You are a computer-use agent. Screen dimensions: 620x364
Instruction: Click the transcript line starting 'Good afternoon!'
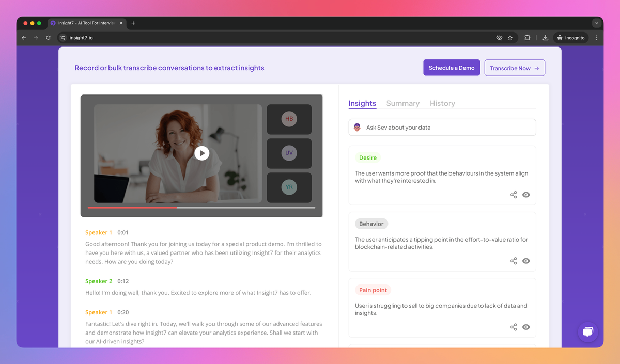point(204,253)
